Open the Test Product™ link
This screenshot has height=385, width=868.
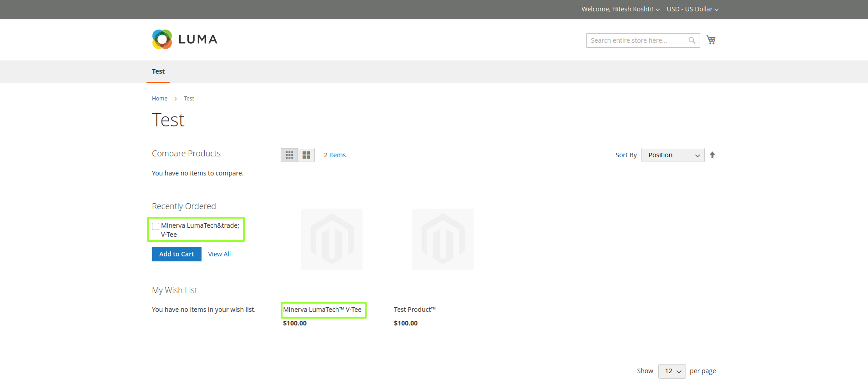coord(415,310)
